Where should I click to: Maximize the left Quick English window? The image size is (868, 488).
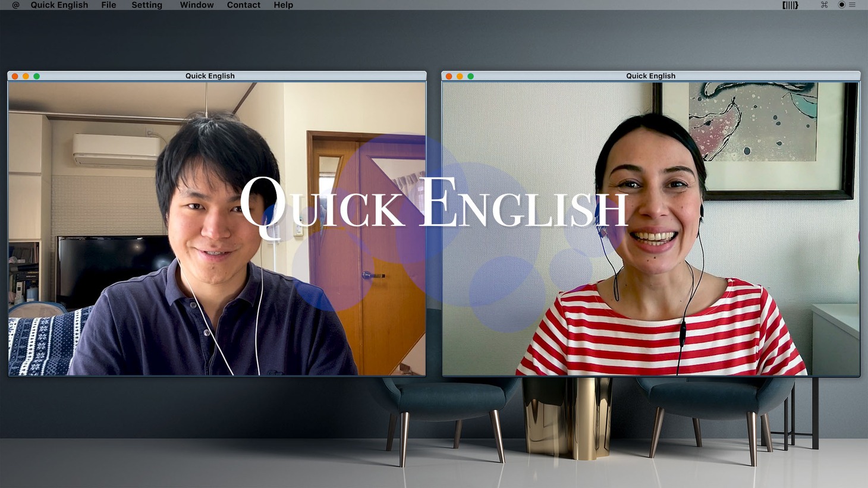(37, 76)
